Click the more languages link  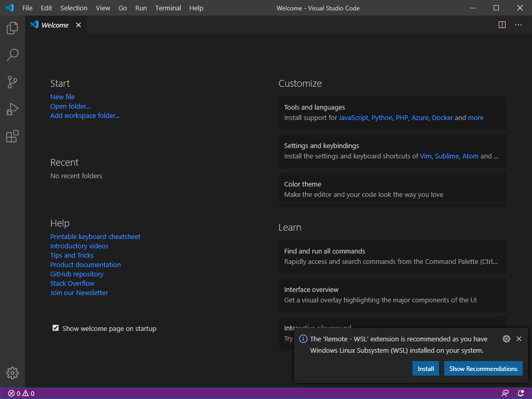pos(475,117)
